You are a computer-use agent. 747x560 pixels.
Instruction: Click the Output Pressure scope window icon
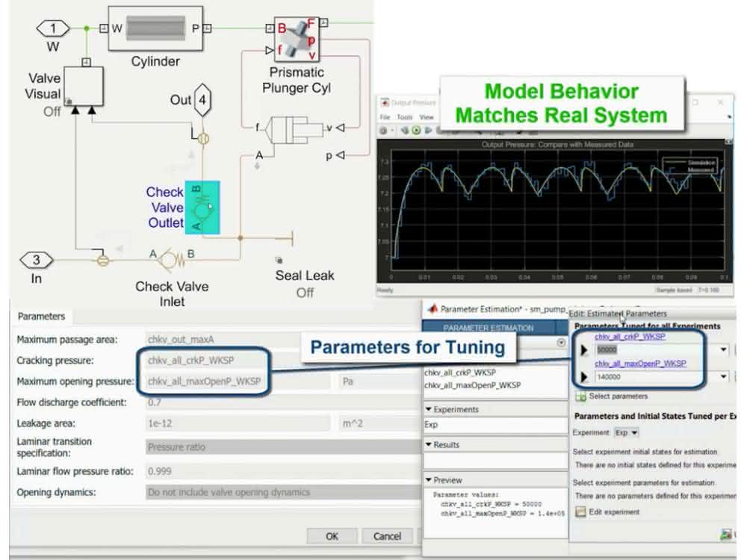point(385,103)
